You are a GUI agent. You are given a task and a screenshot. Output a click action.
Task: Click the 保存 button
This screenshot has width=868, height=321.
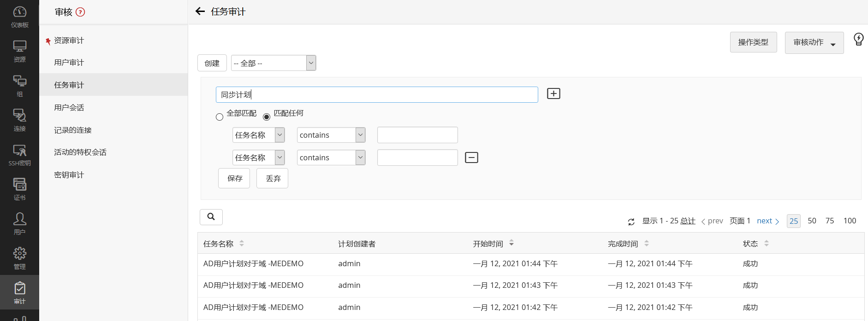(x=234, y=178)
